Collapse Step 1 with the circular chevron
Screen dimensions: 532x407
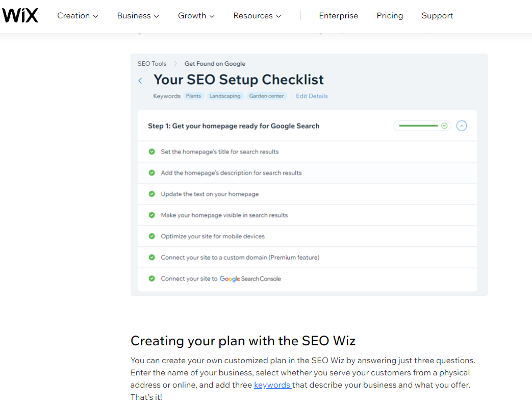[462, 126]
